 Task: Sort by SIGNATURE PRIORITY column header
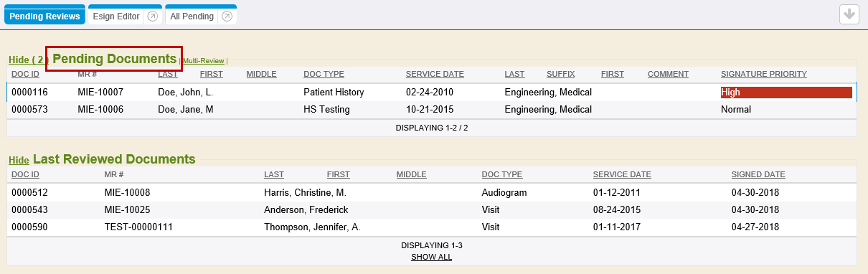[764, 74]
